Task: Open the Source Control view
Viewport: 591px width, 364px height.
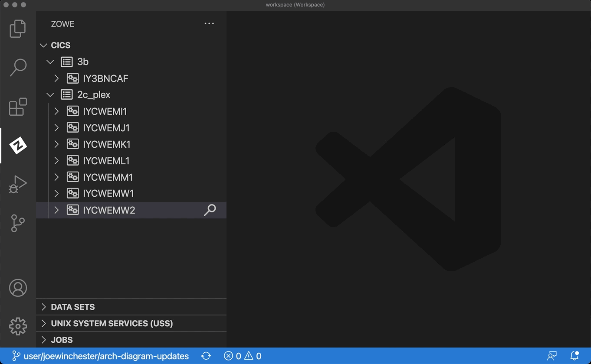Action: (18, 223)
